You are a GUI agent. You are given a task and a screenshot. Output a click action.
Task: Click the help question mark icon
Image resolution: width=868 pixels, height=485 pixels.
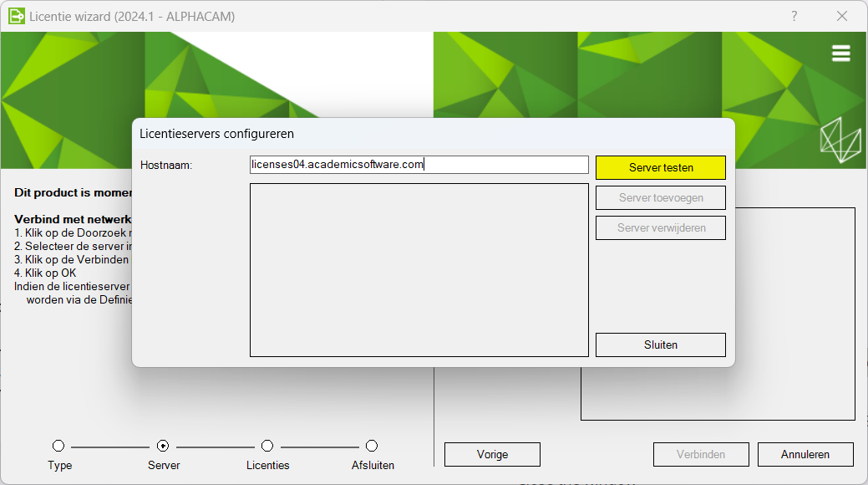[x=794, y=16]
